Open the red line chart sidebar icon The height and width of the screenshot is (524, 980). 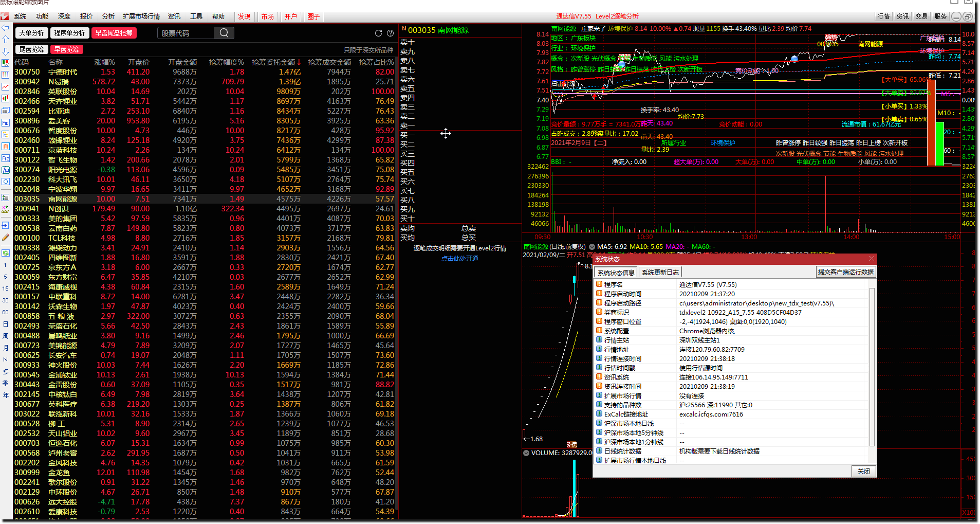coord(5,86)
